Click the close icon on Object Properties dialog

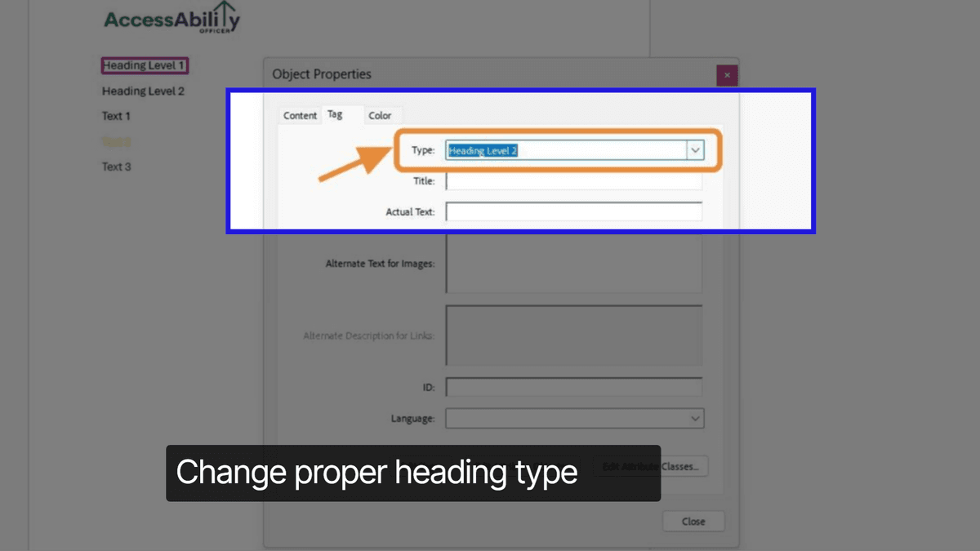(x=727, y=74)
